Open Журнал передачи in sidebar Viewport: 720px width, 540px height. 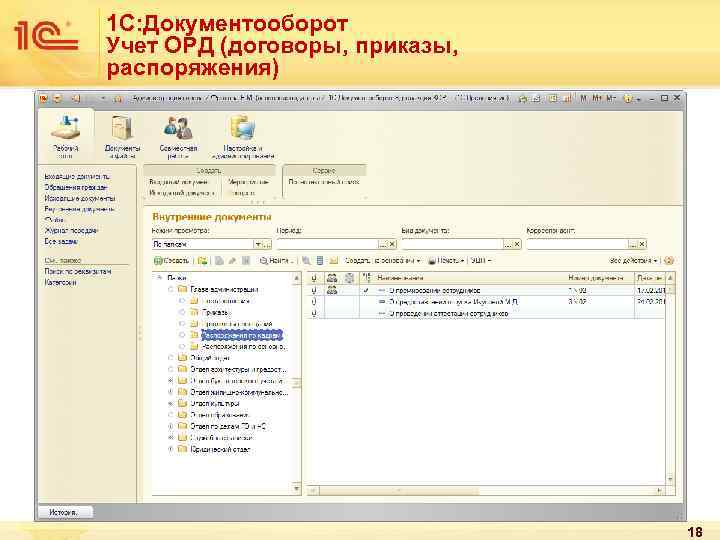click(71, 231)
